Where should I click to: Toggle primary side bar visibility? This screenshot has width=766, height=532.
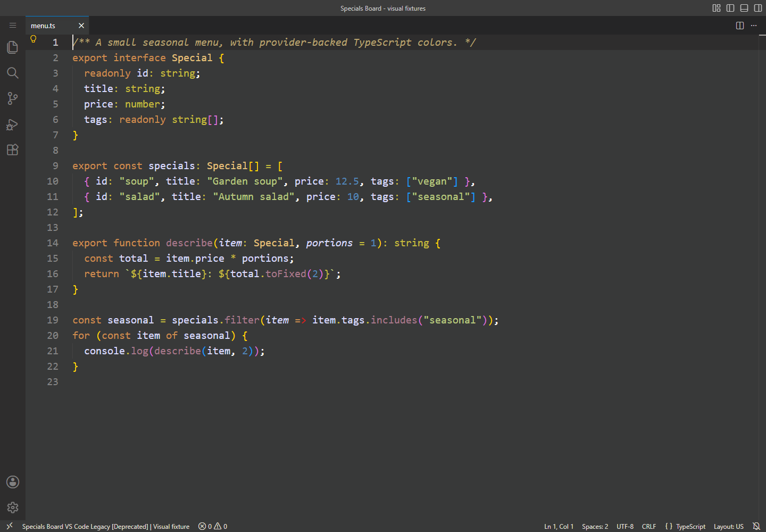pos(730,8)
